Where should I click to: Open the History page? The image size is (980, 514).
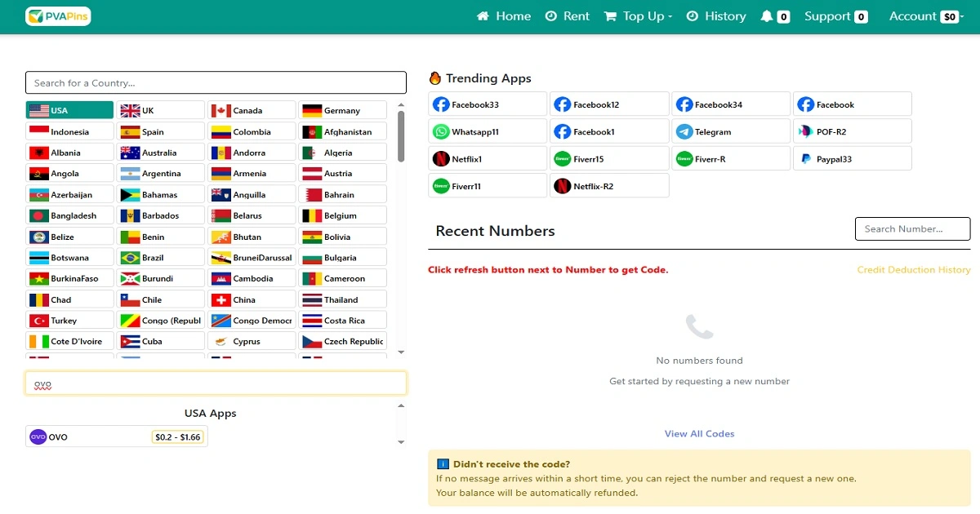click(716, 16)
